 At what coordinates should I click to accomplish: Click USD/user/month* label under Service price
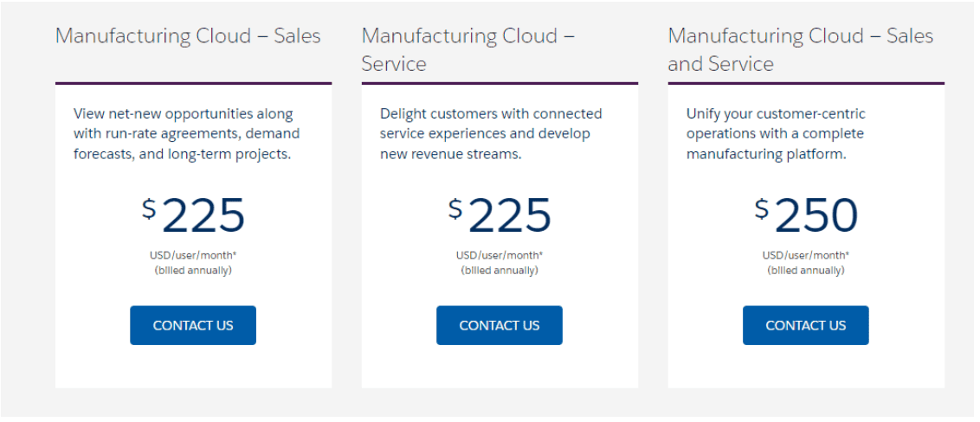click(500, 255)
